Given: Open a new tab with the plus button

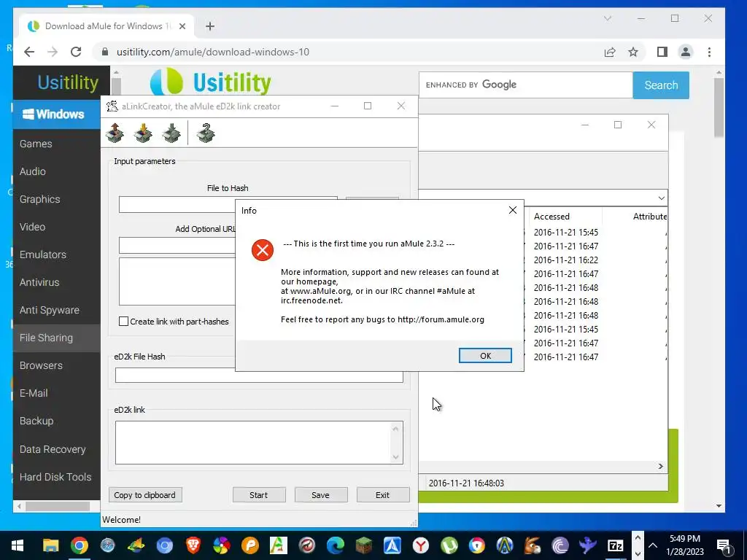Looking at the screenshot, I should click(x=210, y=26).
